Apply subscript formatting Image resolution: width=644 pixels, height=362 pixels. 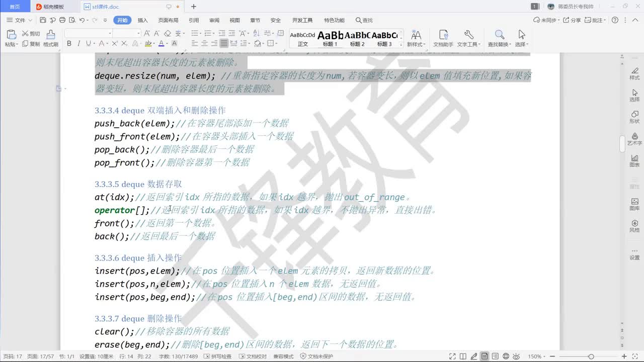[124, 44]
